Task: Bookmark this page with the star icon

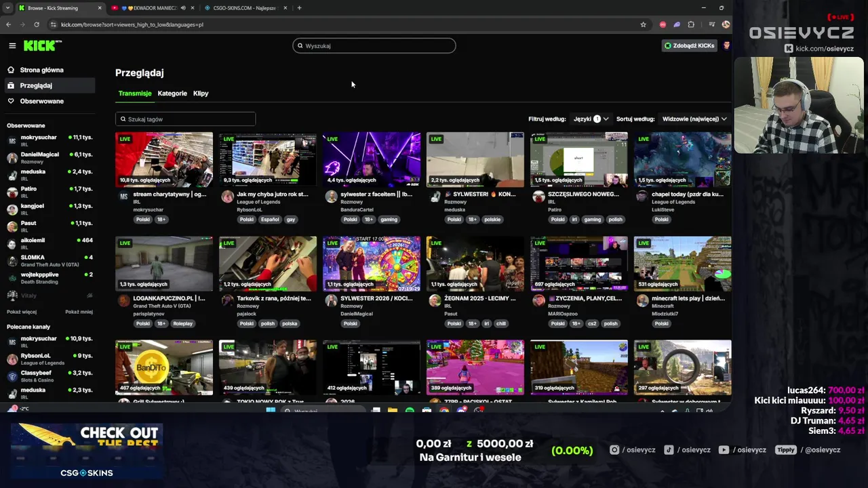Action: (643, 24)
